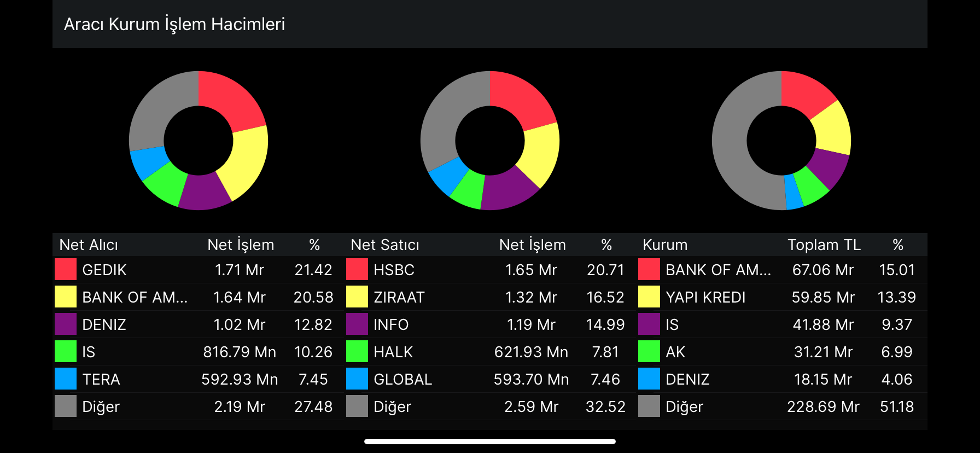This screenshot has height=453, width=980.
Task: Click the Kurum column header
Action: (665, 245)
